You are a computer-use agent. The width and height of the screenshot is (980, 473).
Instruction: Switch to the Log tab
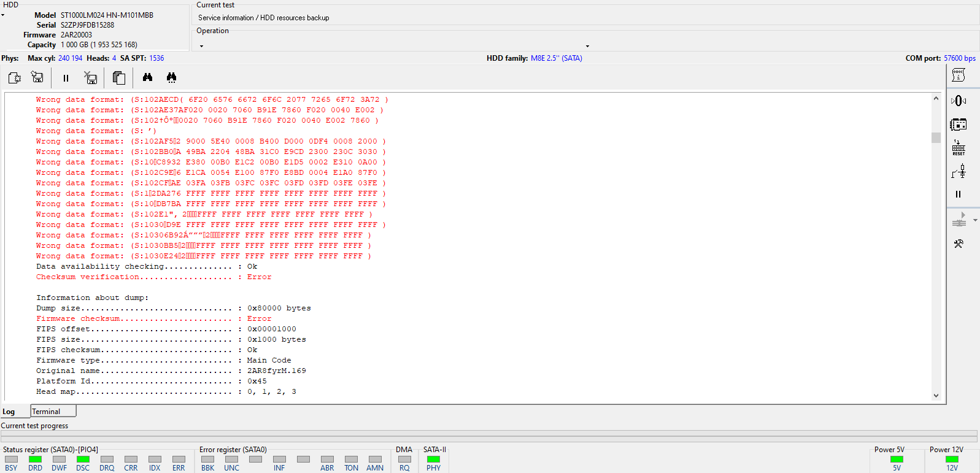[9, 412]
